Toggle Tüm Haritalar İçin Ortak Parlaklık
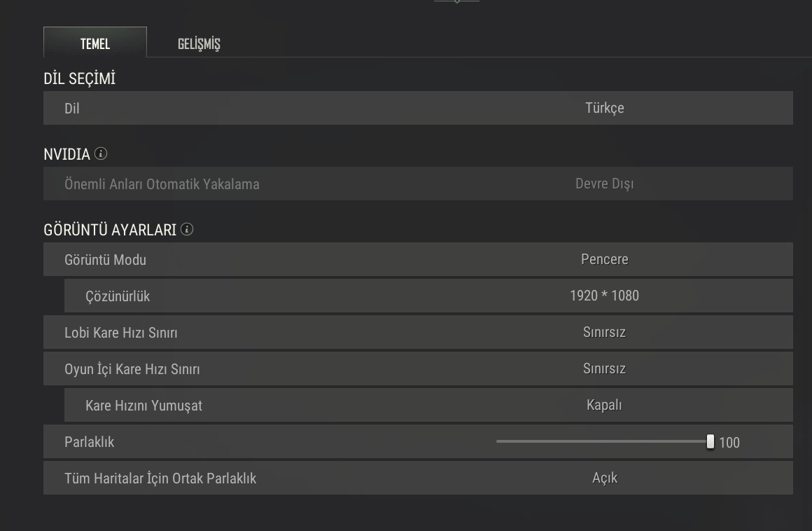The height and width of the screenshot is (531, 812). click(x=604, y=478)
